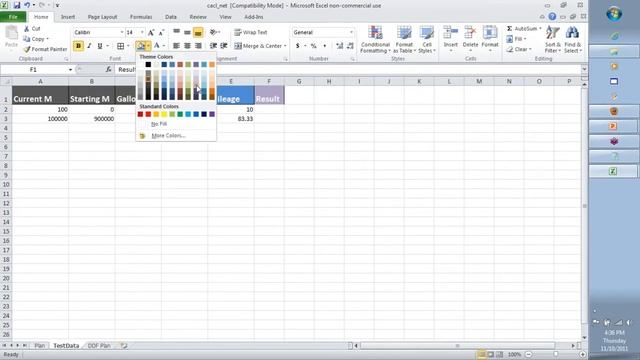Select the DDF Plan sheet tab

[99, 346]
